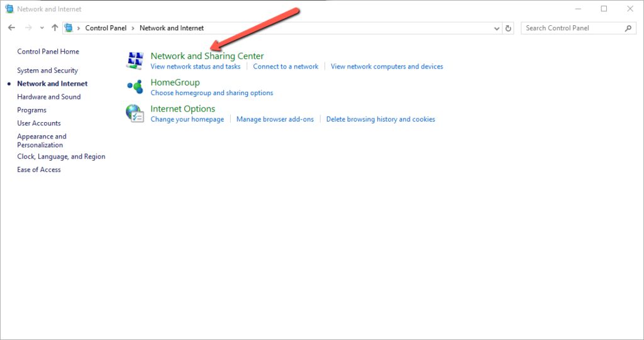Viewport: 644px width, 340px height.
Task: Click Connect to a network link
Action: point(286,67)
